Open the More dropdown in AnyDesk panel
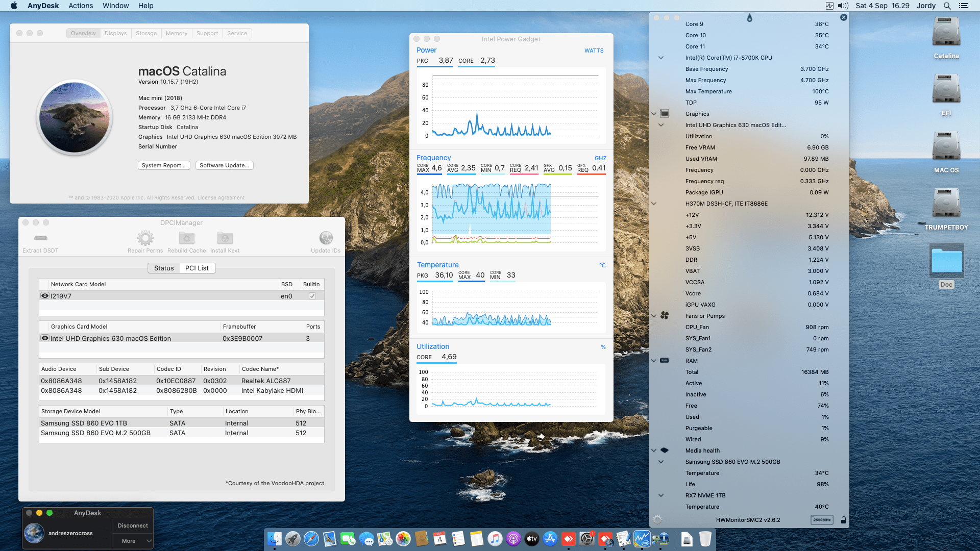 point(132,541)
